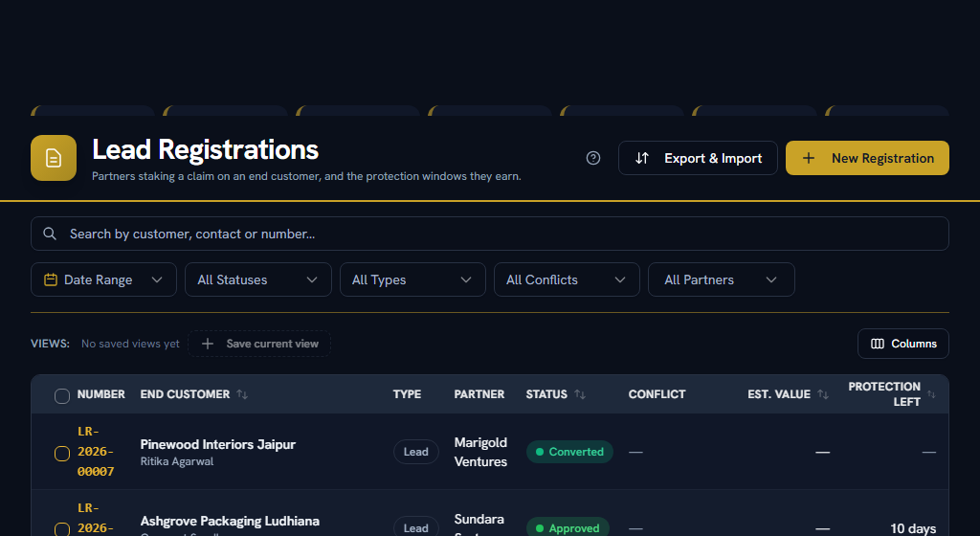The image size is (980, 536).
Task: Check the Pinewood Interiors Jaipur row checkbox
Action: (62, 454)
